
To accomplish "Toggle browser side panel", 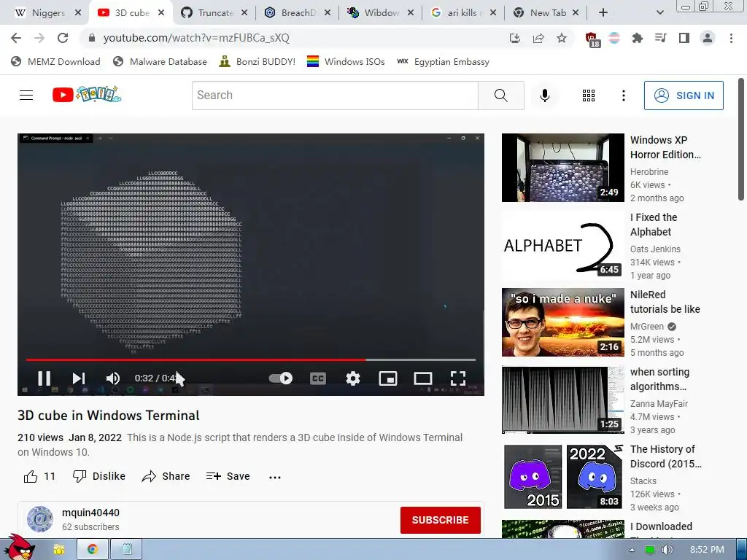I will click(x=684, y=38).
